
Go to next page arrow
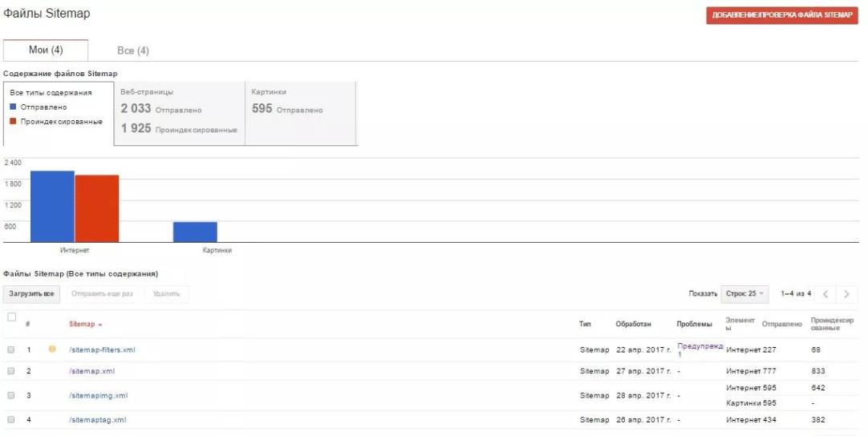coord(846,294)
